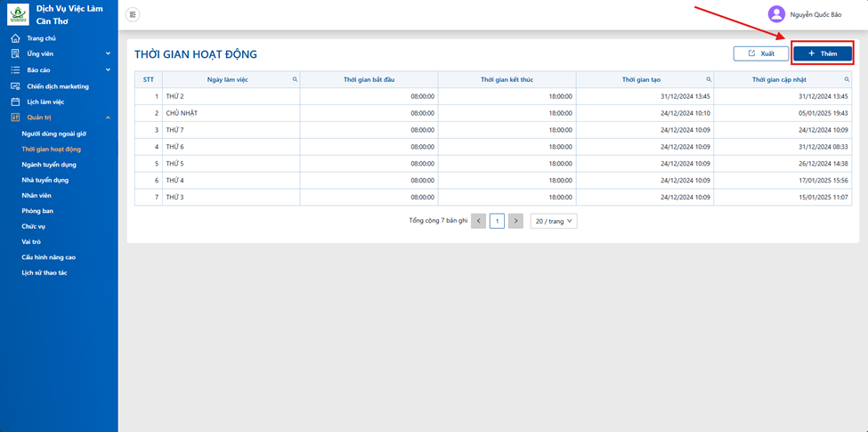Click update time 05/01/2025 19:43

pyautogui.click(x=823, y=113)
